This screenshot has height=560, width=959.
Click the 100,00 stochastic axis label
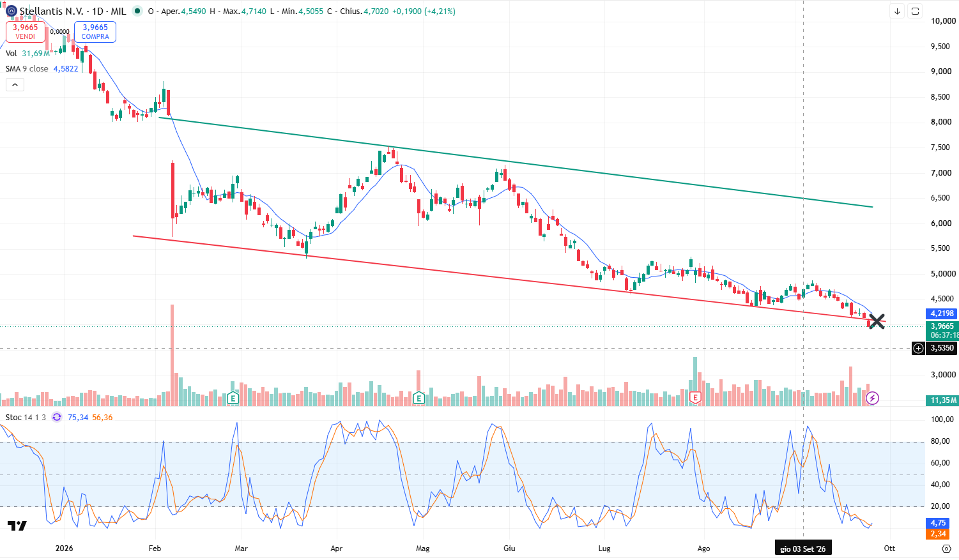click(942, 420)
